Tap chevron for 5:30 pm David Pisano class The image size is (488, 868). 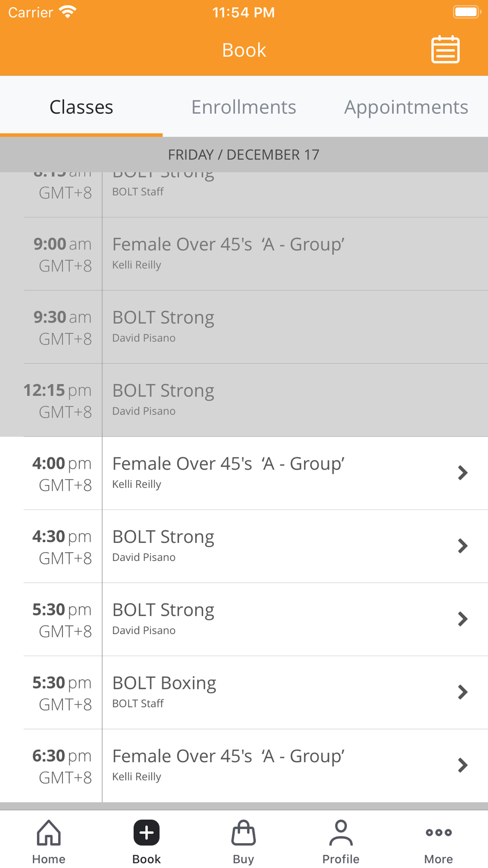[463, 619]
